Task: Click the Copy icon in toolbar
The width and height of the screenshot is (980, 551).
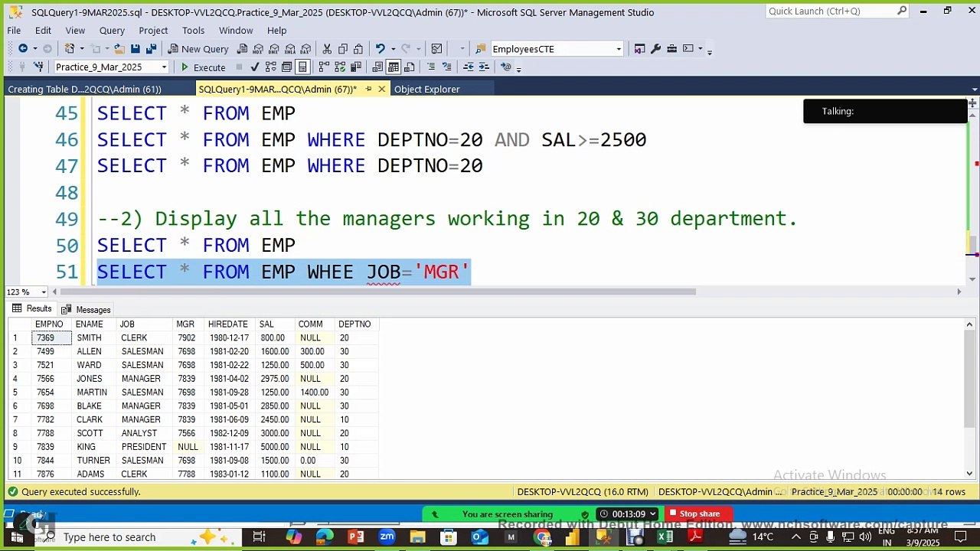Action: point(342,48)
